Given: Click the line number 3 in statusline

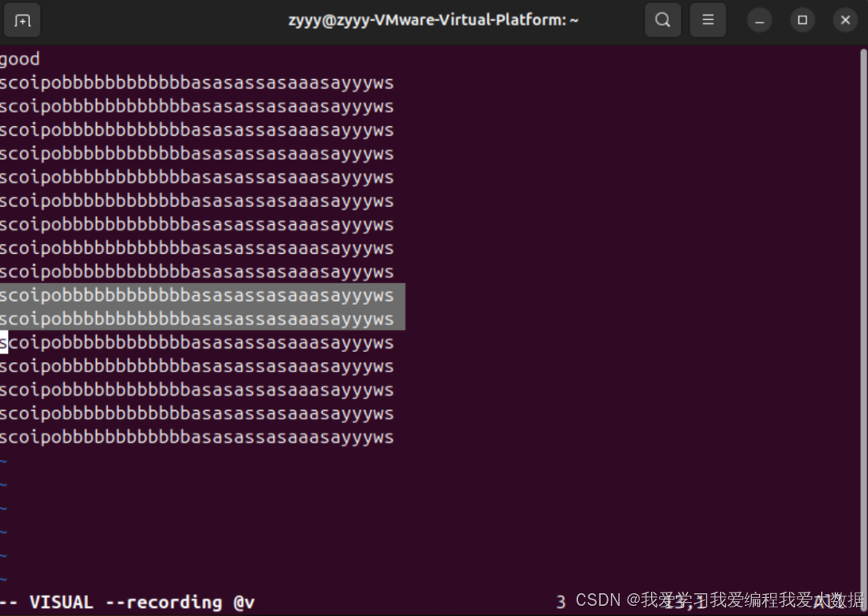Looking at the screenshot, I should coord(561,602).
